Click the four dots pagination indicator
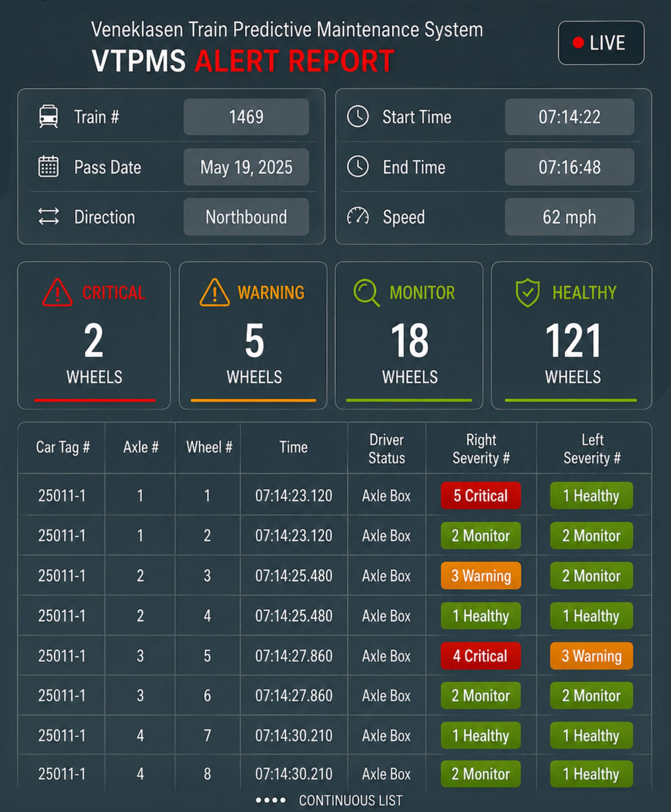The height and width of the screenshot is (812, 671). pos(271,800)
